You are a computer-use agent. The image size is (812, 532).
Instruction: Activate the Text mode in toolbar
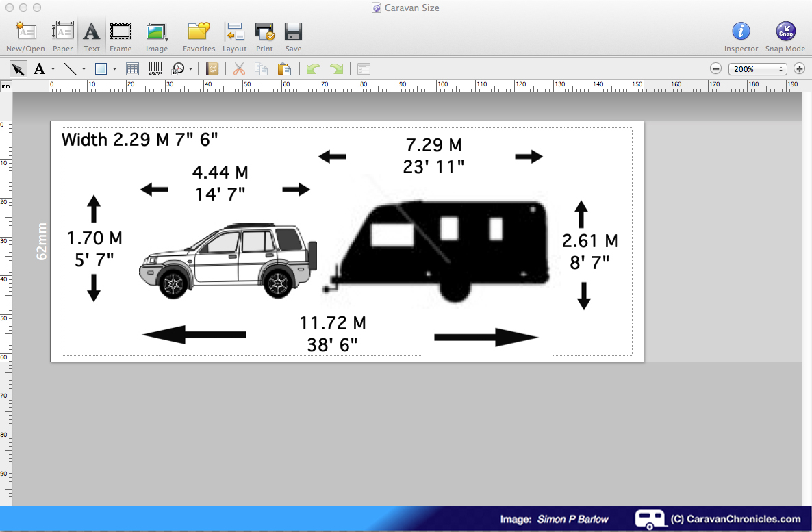point(92,36)
